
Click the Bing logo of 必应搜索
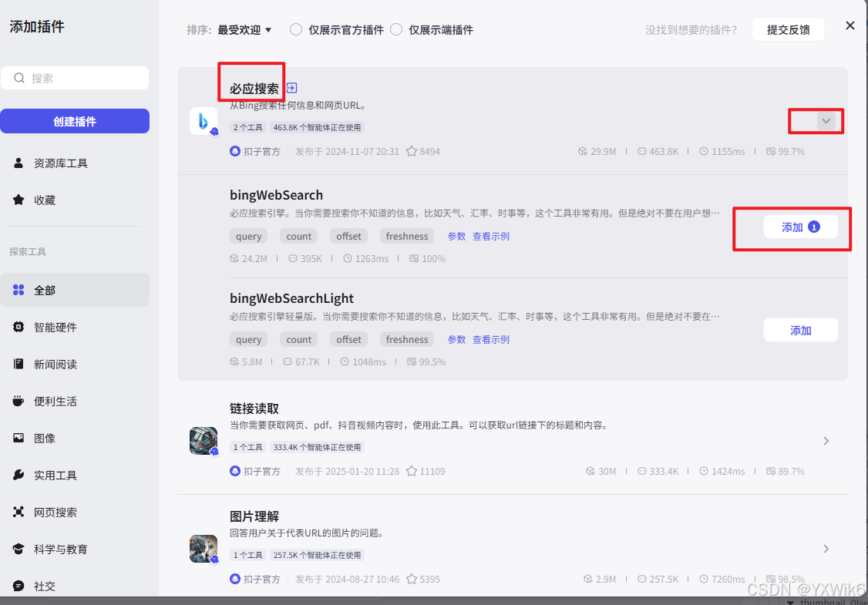(x=204, y=121)
